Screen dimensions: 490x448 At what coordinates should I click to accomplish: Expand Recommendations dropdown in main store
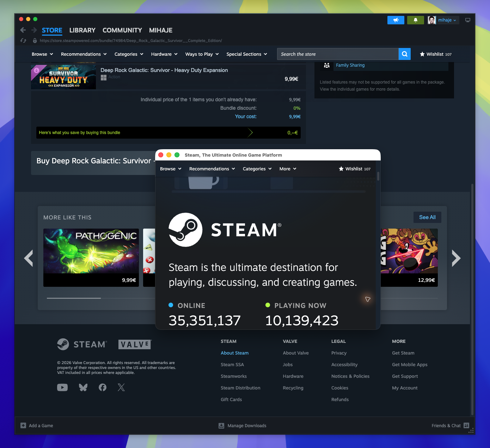[84, 54]
